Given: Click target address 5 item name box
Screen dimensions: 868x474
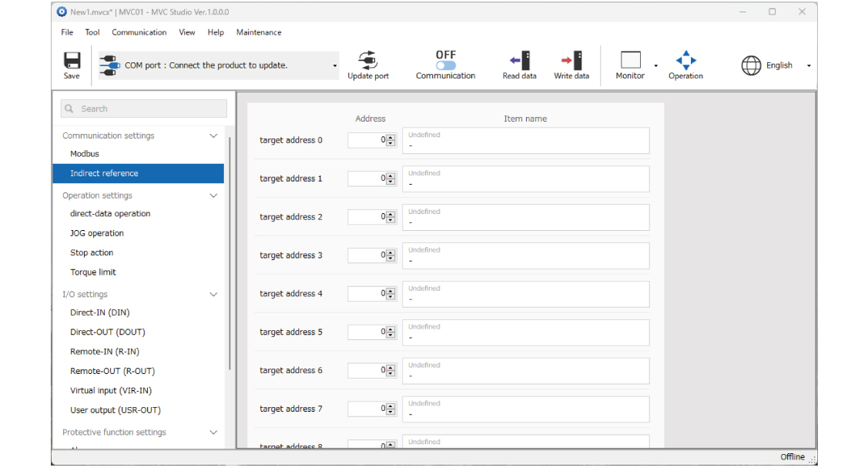Looking at the screenshot, I should [526, 332].
